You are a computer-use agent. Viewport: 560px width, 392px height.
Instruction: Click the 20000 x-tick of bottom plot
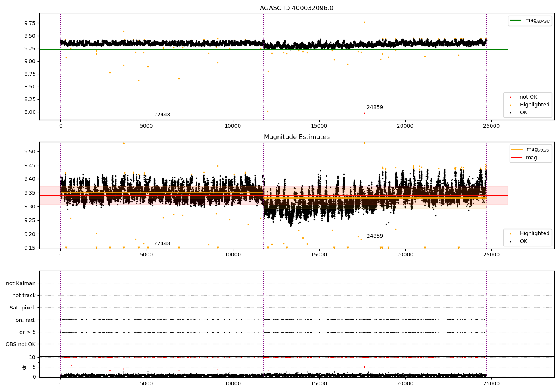(x=405, y=383)
